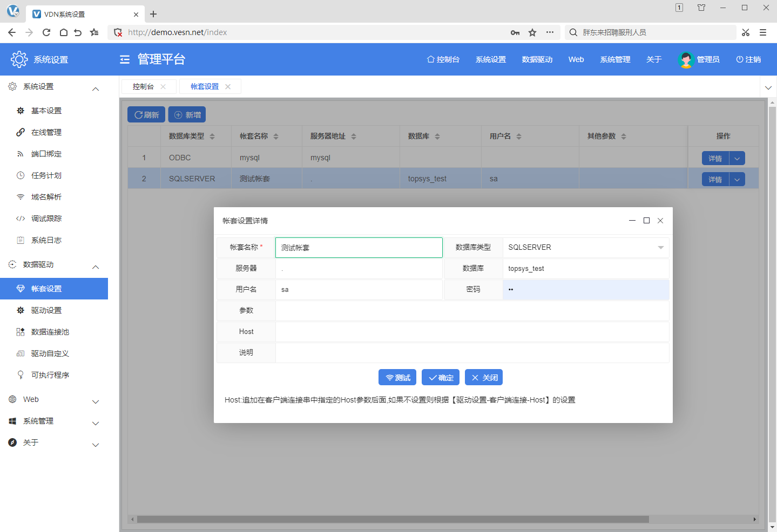
Task: Bookmark page with star icon
Action: pos(532,32)
